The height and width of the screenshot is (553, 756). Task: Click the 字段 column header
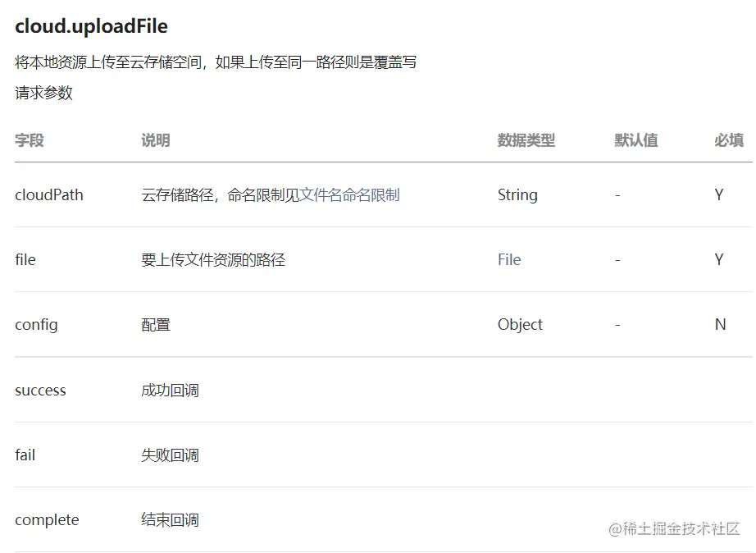pos(30,140)
